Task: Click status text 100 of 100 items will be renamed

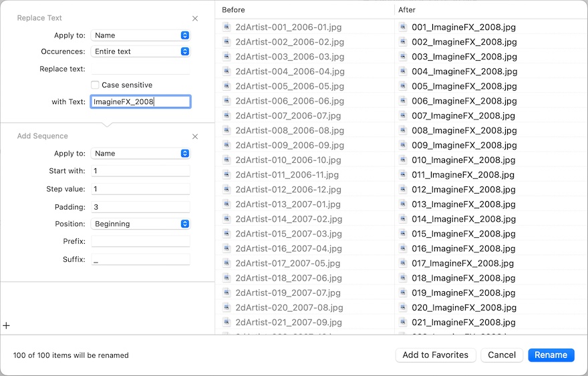Action: [x=71, y=355]
